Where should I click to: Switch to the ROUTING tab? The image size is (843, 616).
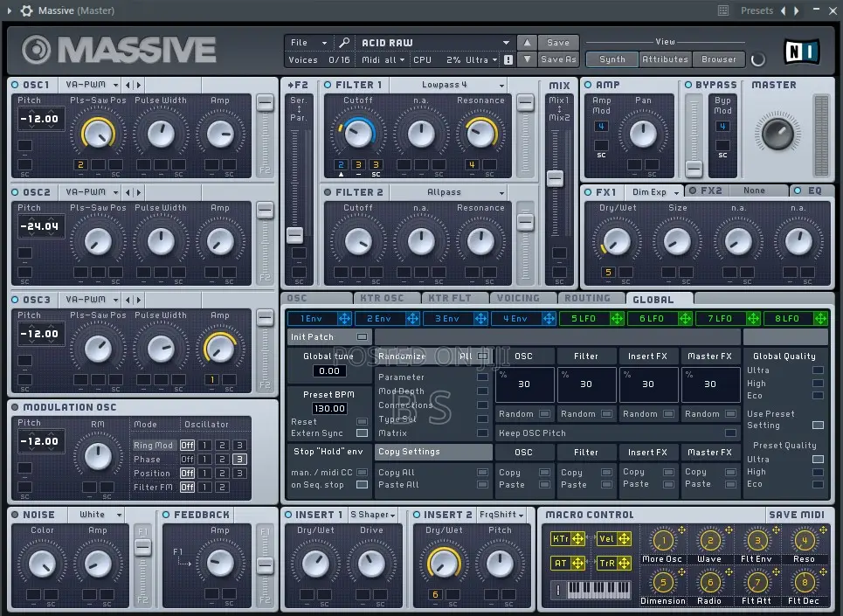point(590,298)
